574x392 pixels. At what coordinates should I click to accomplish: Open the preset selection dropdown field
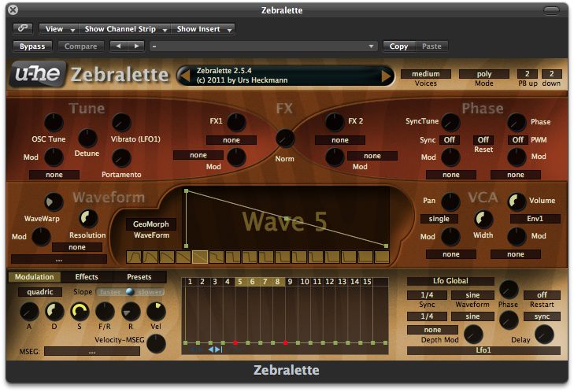pos(263,46)
